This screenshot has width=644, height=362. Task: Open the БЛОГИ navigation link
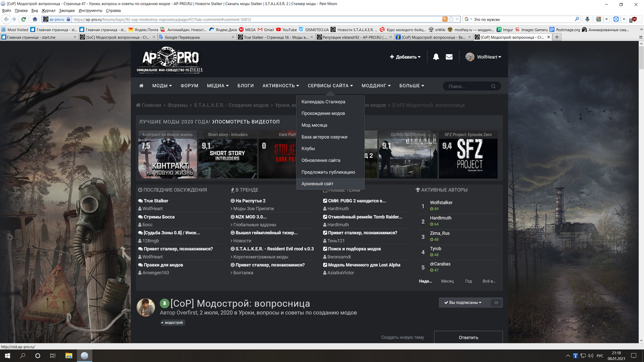click(246, 86)
